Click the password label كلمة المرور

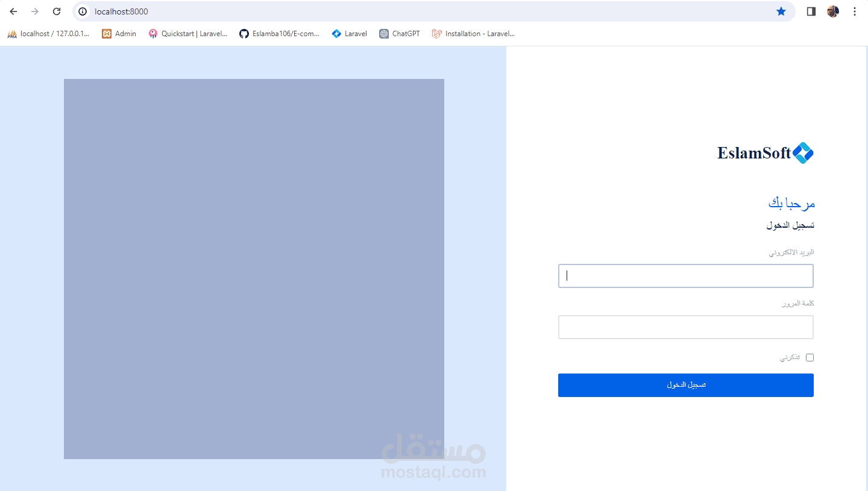pos(797,304)
